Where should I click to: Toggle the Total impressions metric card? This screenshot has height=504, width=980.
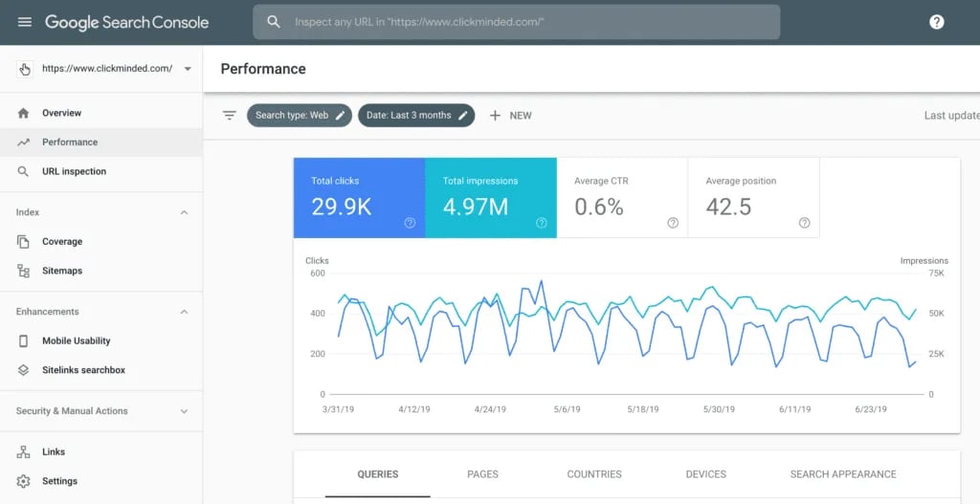pos(490,198)
